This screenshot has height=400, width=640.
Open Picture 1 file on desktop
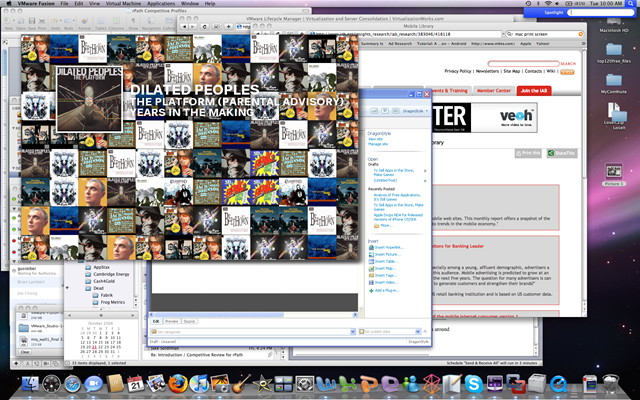coord(614,175)
